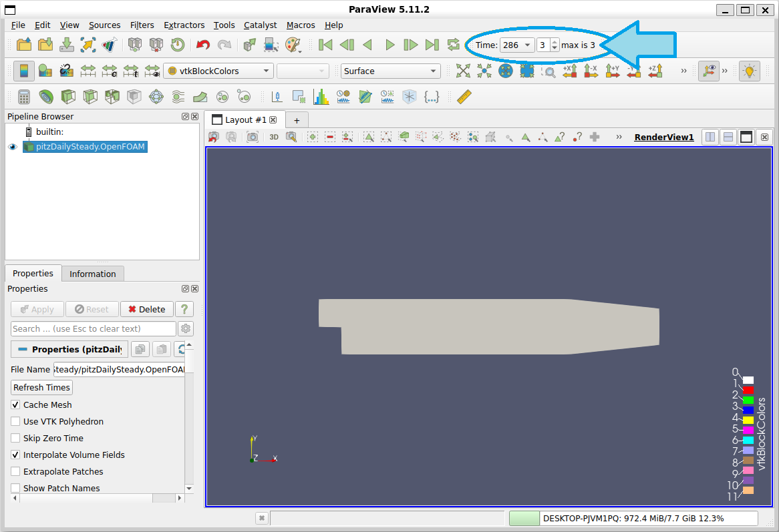Disable the Cache Mesh checkbox

pos(15,405)
